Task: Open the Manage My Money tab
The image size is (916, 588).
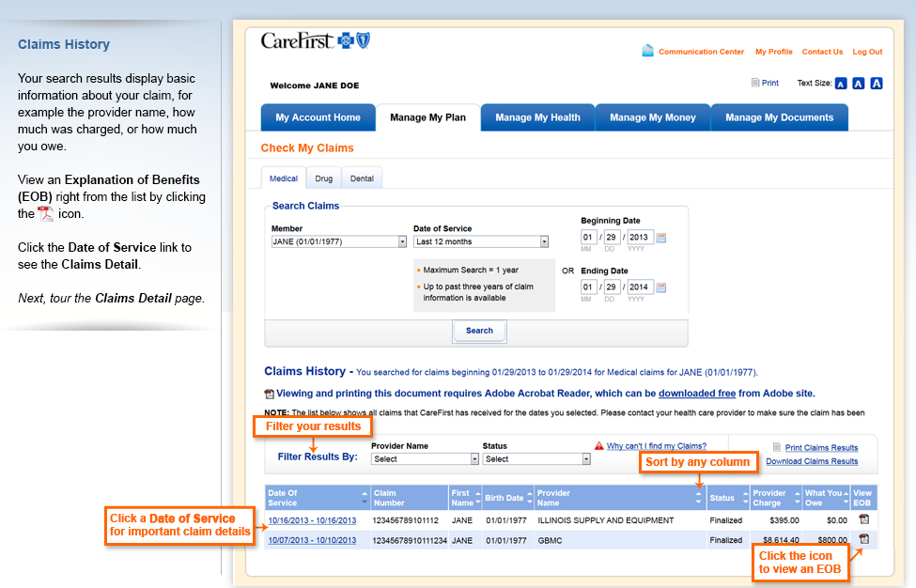Action: click(653, 117)
